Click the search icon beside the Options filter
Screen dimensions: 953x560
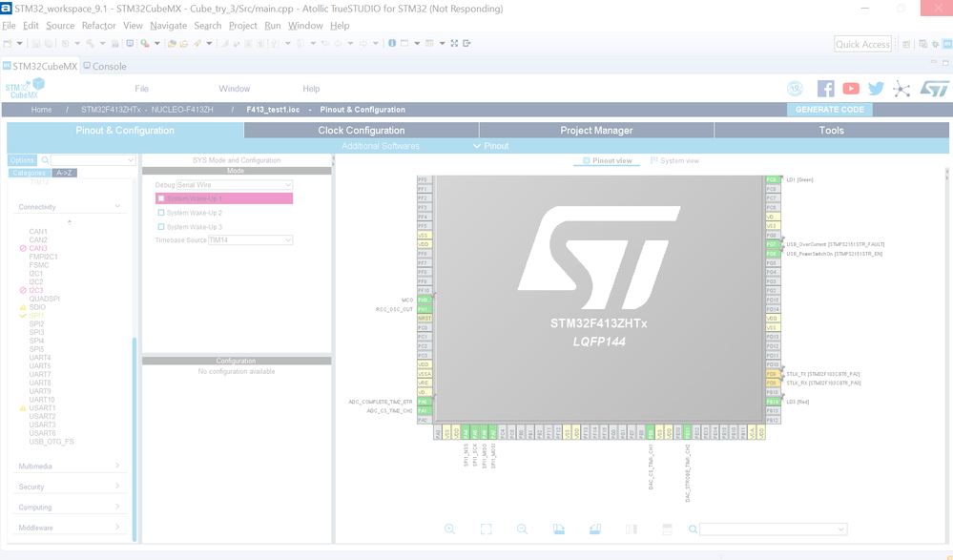[x=45, y=160]
